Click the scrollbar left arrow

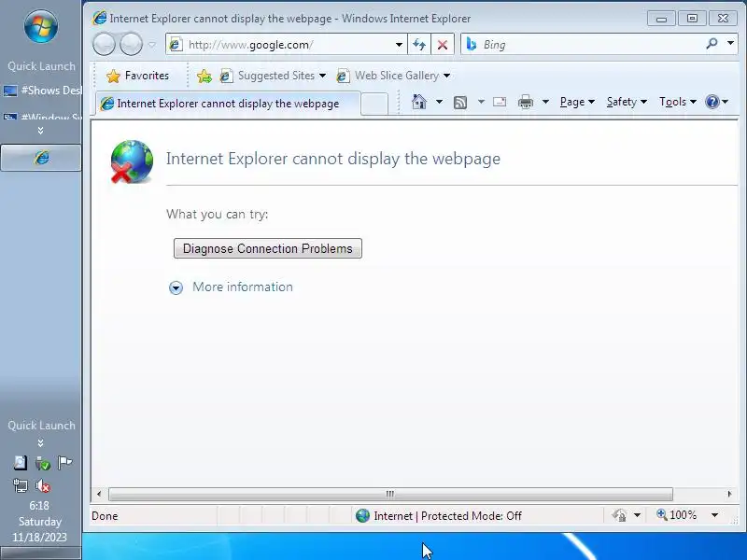(x=99, y=495)
